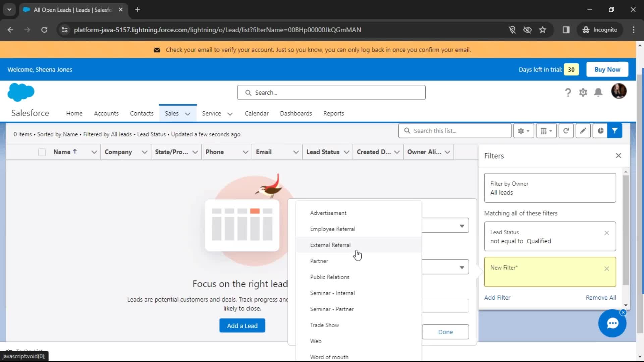Choose Advertisement from the list
This screenshot has height=362, width=644.
[359, 213]
